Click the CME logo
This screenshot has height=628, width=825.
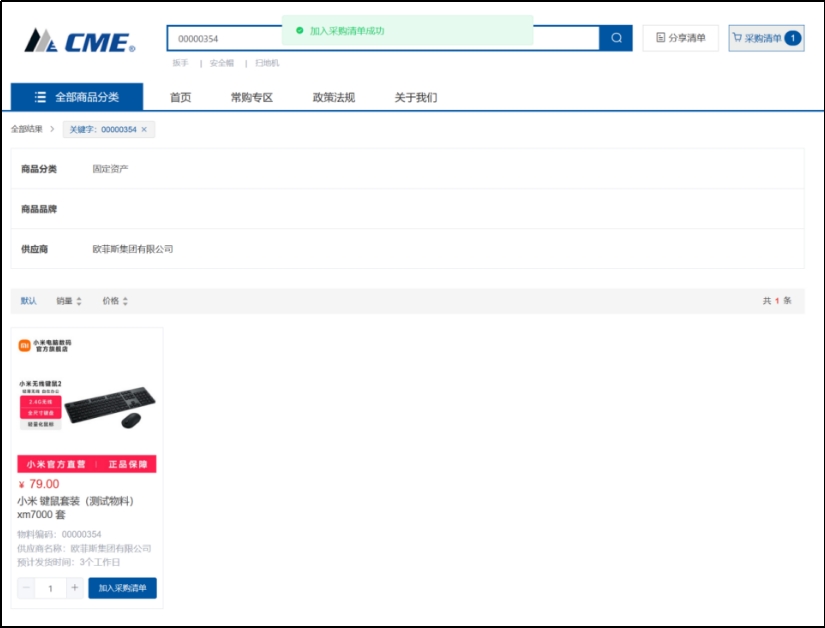pyautogui.click(x=80, y=41)
